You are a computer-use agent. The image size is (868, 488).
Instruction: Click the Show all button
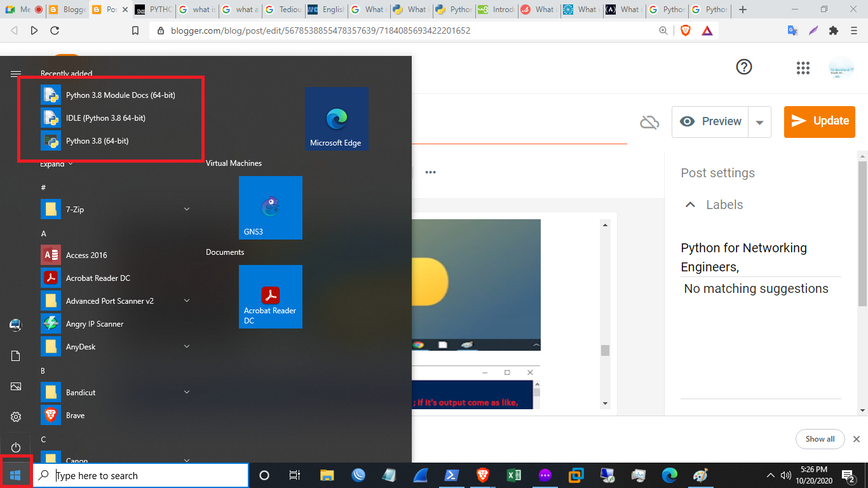click(x=820, y=439)
